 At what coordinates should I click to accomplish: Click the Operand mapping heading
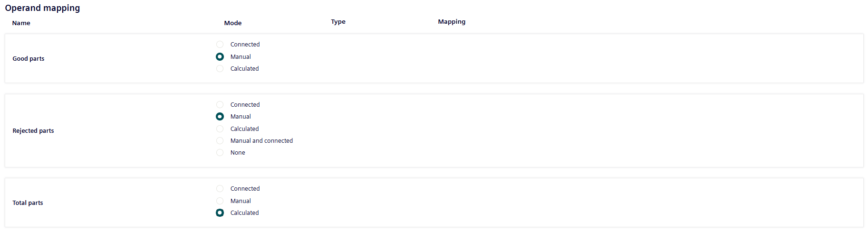[x=42, y=8]
